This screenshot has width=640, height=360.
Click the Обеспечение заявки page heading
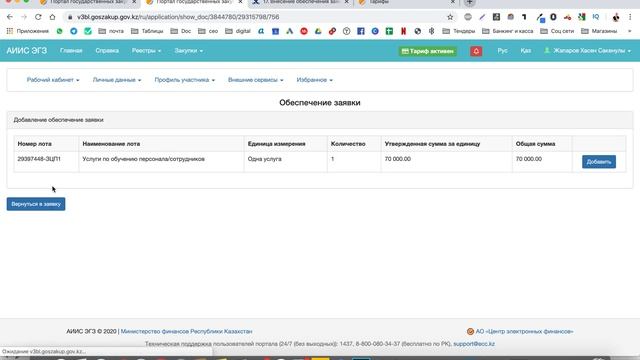tap(320, 102)
